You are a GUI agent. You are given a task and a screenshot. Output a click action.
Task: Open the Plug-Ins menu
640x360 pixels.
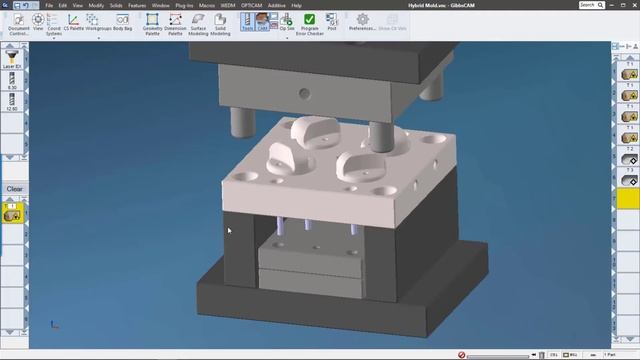click(x=184, y=6)
